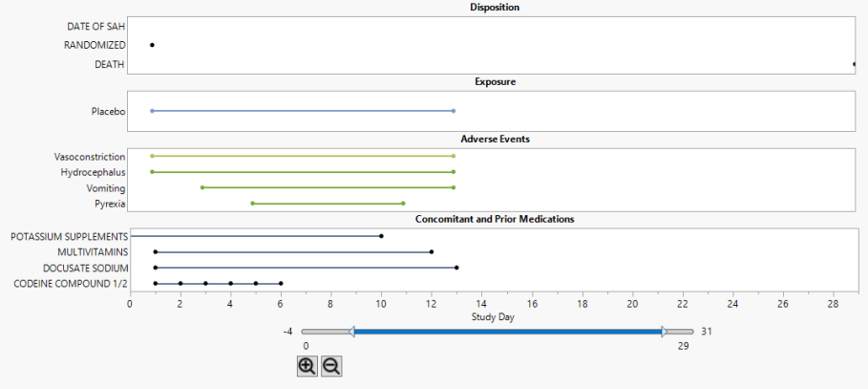Click the blue selected range of the study day slider
Viewport: 868px width, 389px height.
[508, 332]
